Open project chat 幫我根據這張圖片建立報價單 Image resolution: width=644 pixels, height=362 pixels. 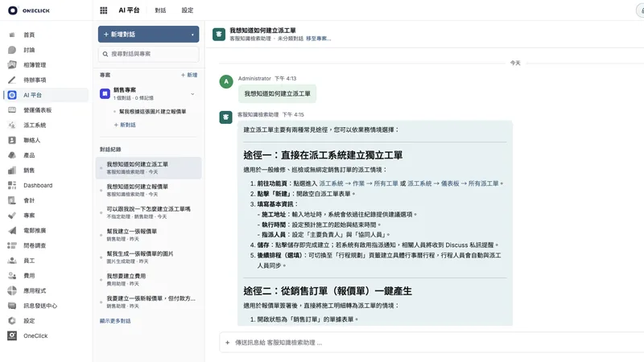(x=152, y=112)
